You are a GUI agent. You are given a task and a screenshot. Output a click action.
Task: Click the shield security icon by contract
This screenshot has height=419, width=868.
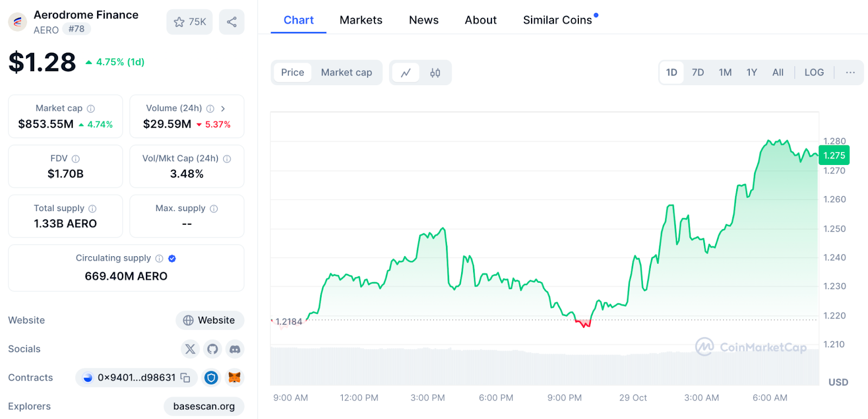212,378
